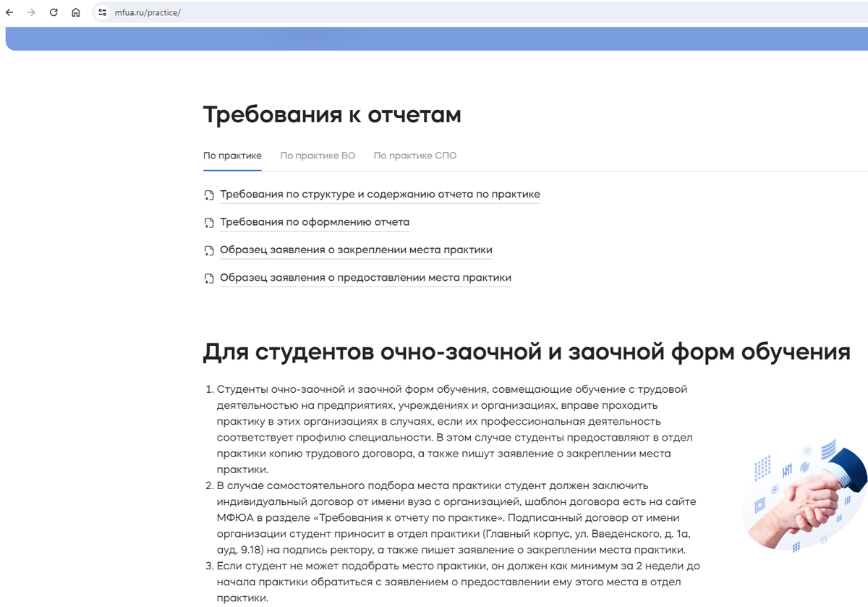This screenshot has width=868, height=607.
Task: Click the browser forward arrow
Action: pyautogui.click(x=31, y=12)
